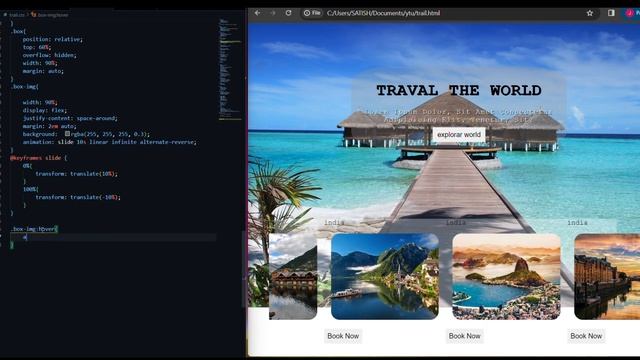Click the CSS file breadcrumb in editor

tap(16, 15)
